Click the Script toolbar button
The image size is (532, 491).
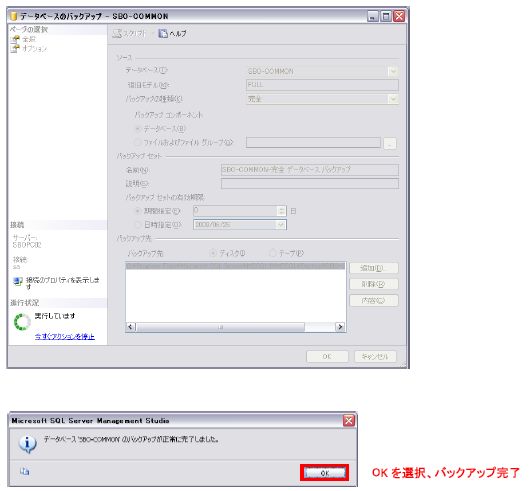pyautogui.click(x=129, y=33)
